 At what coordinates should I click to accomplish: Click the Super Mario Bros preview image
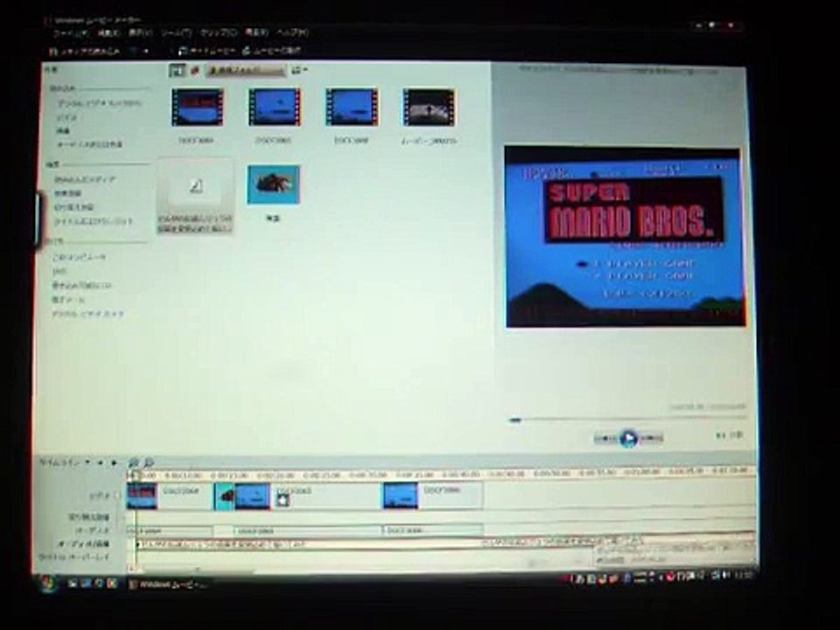[x=624, y=236]
